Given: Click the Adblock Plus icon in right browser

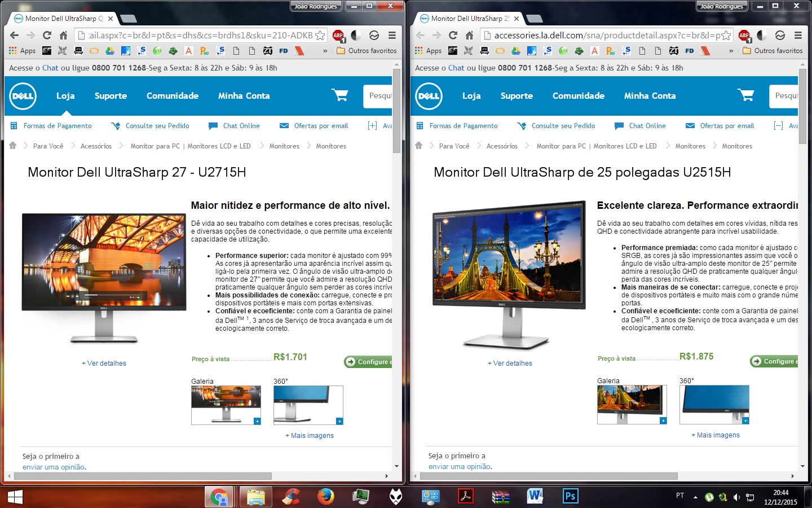Looking at the screenshot, I should point(744,35).
